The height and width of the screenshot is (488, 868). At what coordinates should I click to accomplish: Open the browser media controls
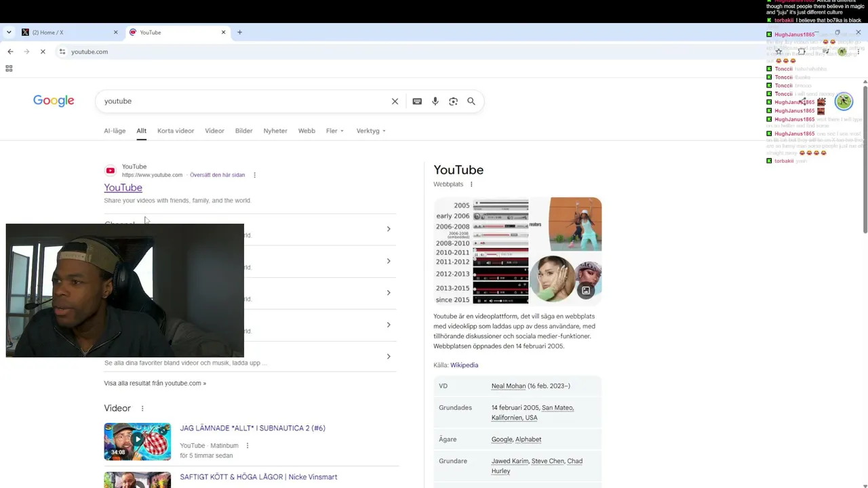825,52
